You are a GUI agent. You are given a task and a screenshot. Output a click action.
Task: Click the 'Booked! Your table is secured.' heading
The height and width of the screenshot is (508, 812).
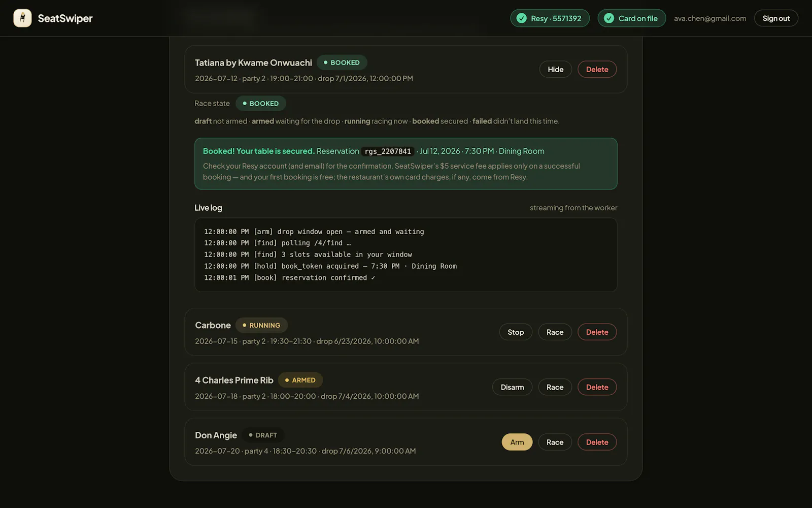click(x=259, y=151)
